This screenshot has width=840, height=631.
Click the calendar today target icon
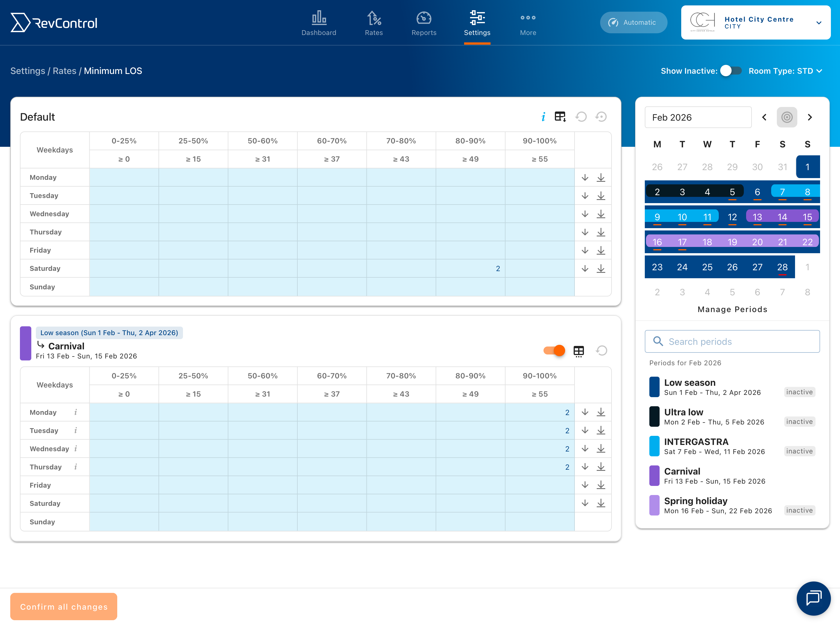point(787,117)
